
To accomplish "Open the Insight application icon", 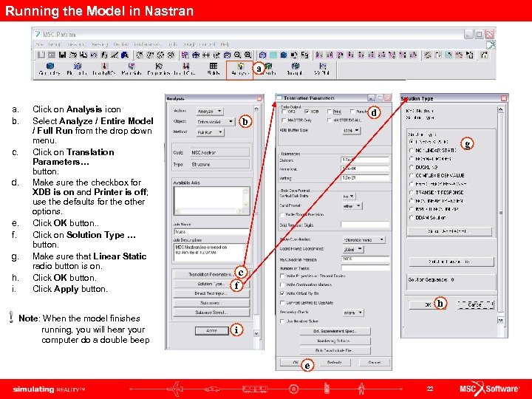I will click(295, 69).
